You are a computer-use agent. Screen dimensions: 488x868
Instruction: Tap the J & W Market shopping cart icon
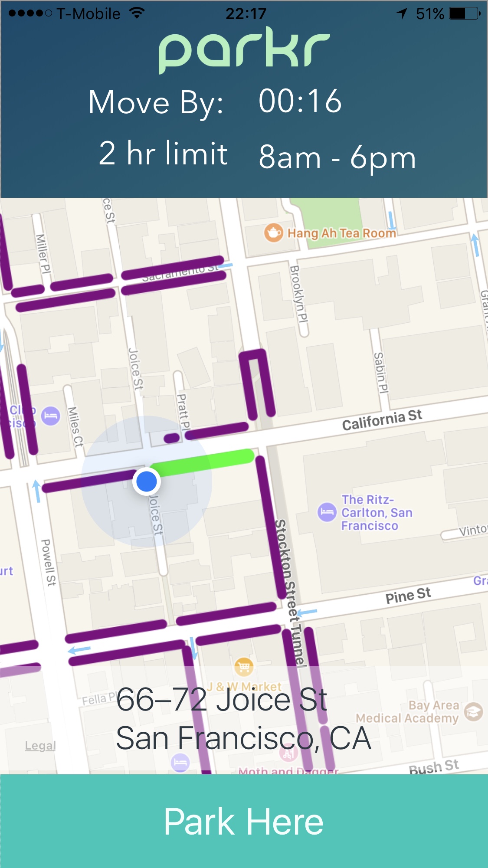point(244,666)
